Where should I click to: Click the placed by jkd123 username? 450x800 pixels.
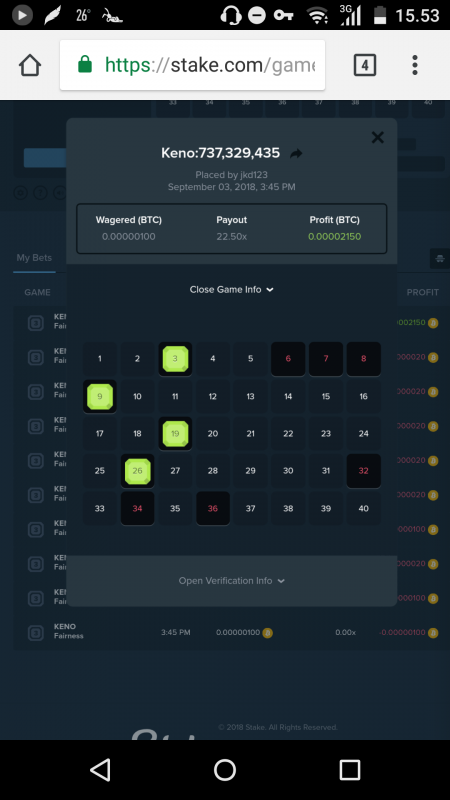point(254,175)
